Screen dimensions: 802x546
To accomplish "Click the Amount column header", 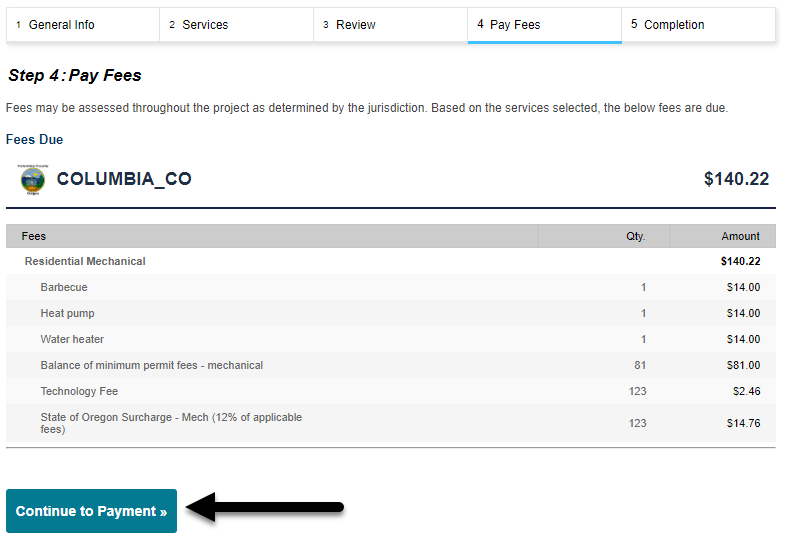I will pos(740,236).
